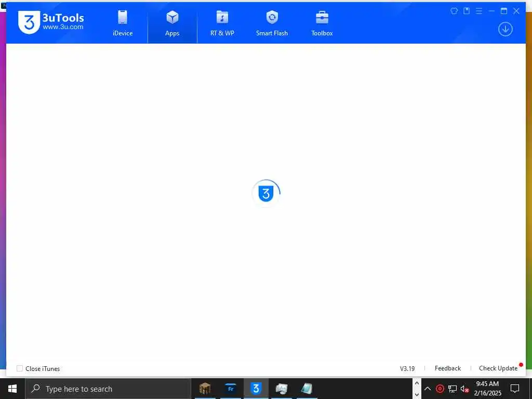Minimize the 3uTools window
Image resolution: width=532 pixels, height=399 pixels.
491,11
